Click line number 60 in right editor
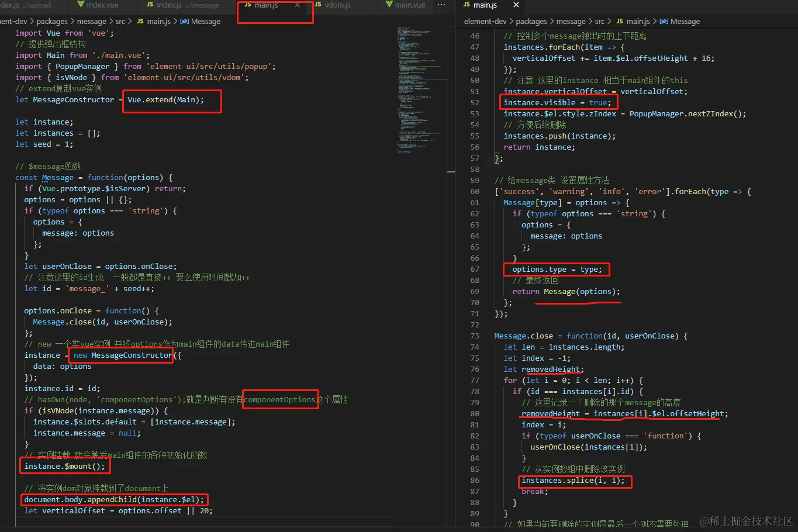The image size is (798, 532). 474,191
